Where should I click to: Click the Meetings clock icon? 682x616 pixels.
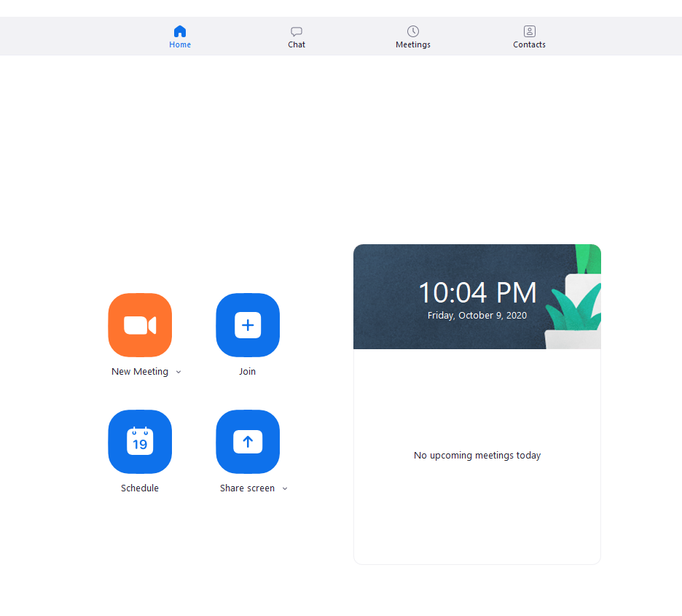click(x=413, y=31)
